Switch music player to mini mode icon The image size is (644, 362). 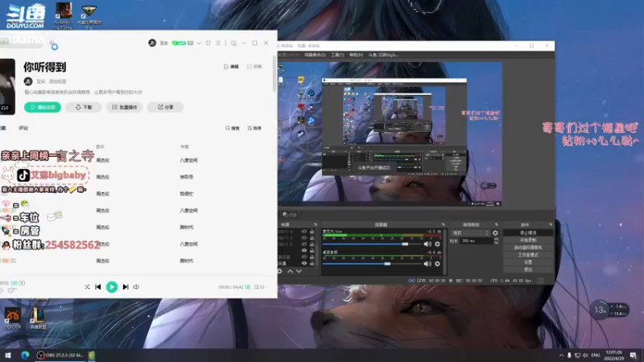coord(233,43)
